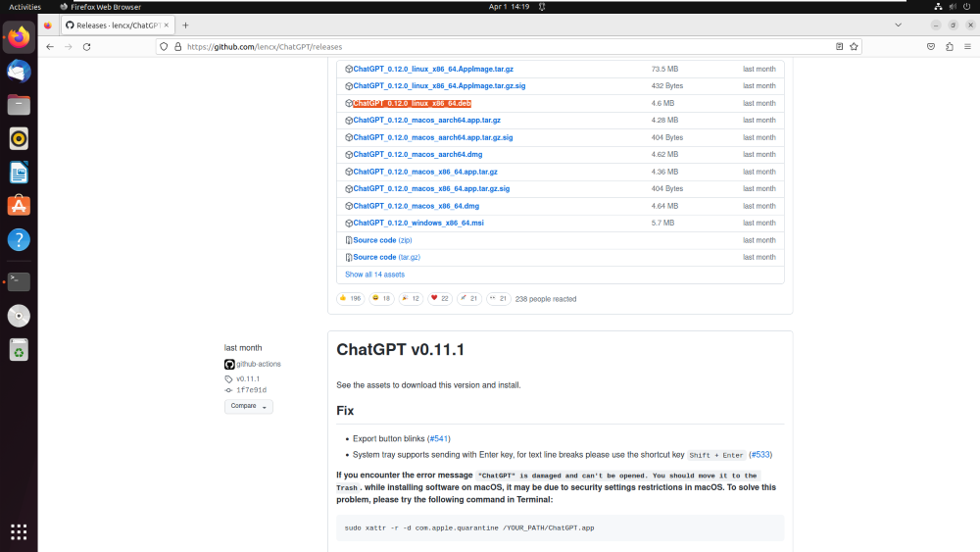The image size is (980, 552).
Task: Open commit 1f7e91d
Action: tap(251, 390)
